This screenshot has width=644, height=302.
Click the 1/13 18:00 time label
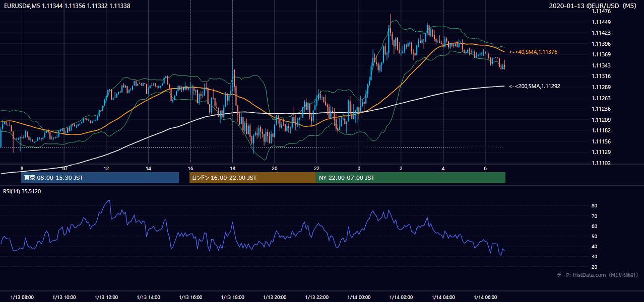232,297
